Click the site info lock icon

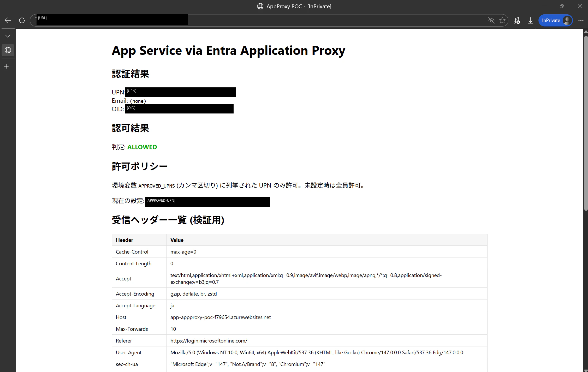tap(35, 20)
